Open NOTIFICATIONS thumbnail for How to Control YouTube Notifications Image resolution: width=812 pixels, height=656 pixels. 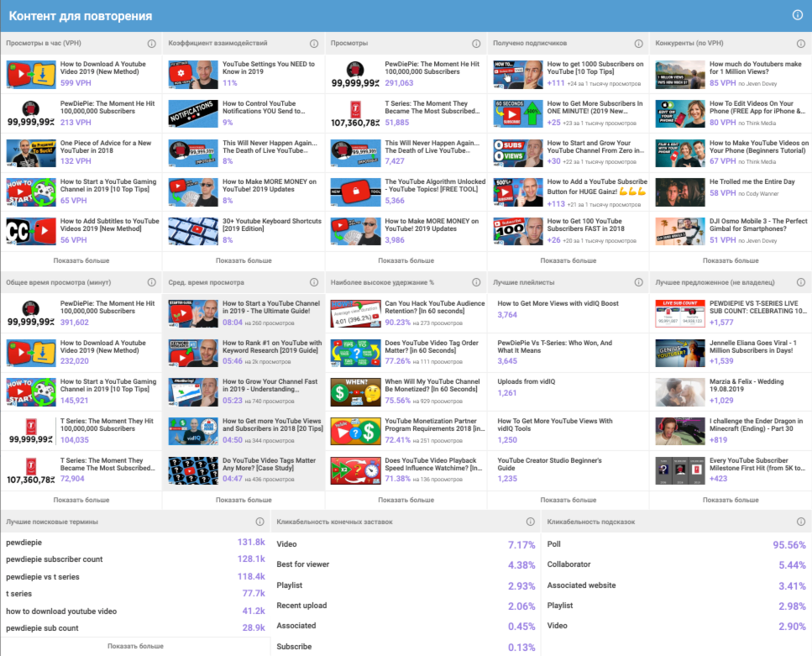(x=193, y=113)
